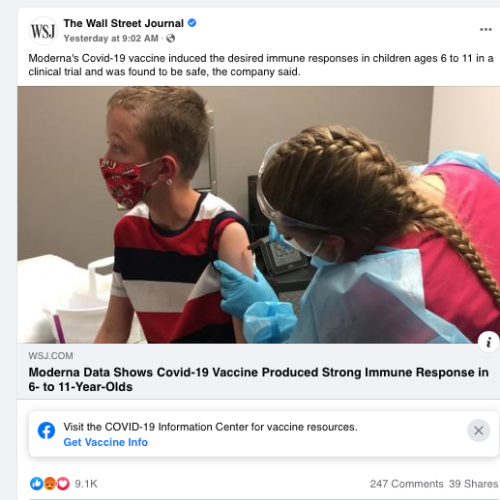The height and width of the screenshot is (500, 500).
Task: Click the globe public audience icon
Action: point(170,38)
